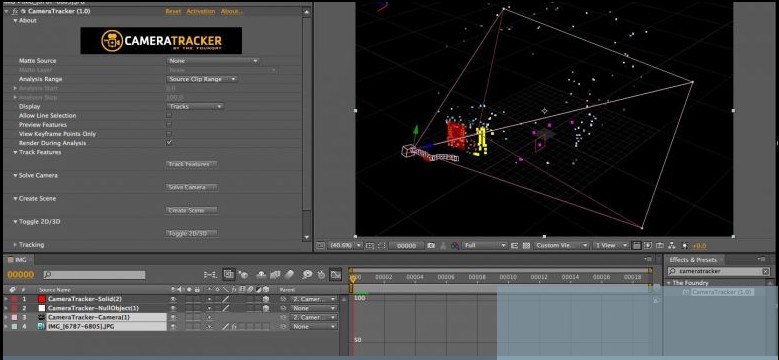Open the Matte Source dropdown
This screenshot has width=779, height=360.
[213, 61]
